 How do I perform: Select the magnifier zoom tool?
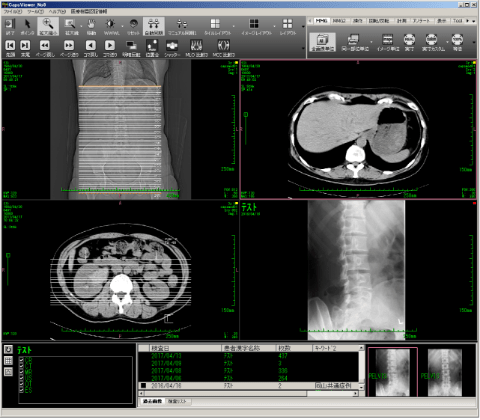pos(48,27)
